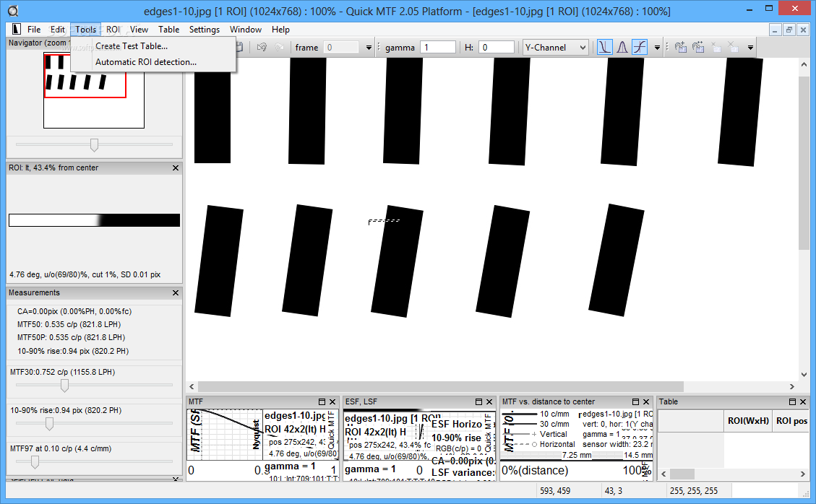Click the first delete-ROI icon

[x=716, y=48]
